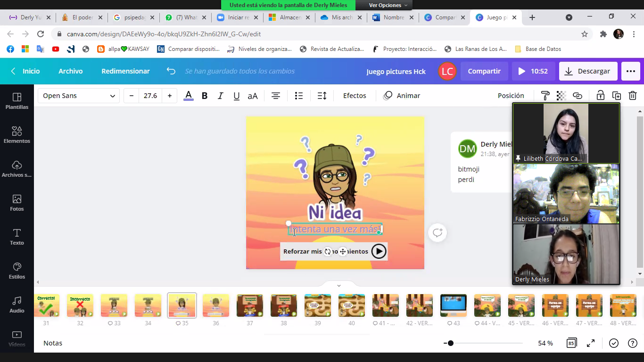Viewport: 644px width, 362px height.
Task: Open the Elementos sidebar panel
Action: coord(17,135)
